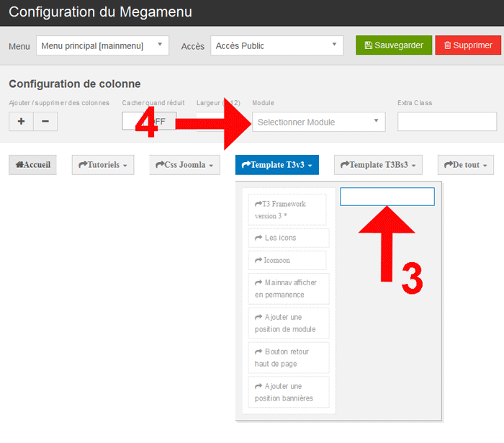Click the plus icon to add column
The height and width of the screenshot is (443, 504).
21,122
